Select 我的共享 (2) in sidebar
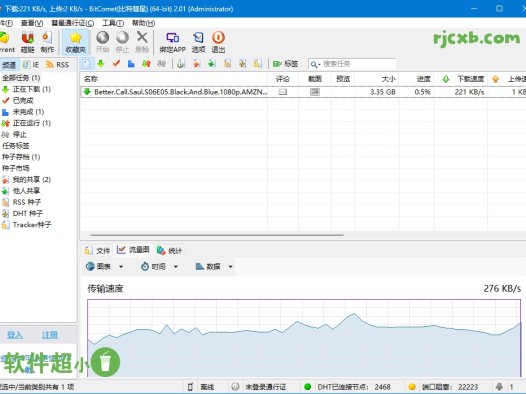Viewport: 526px width, 394px height. pyautogui.click(x=26, y=179)
